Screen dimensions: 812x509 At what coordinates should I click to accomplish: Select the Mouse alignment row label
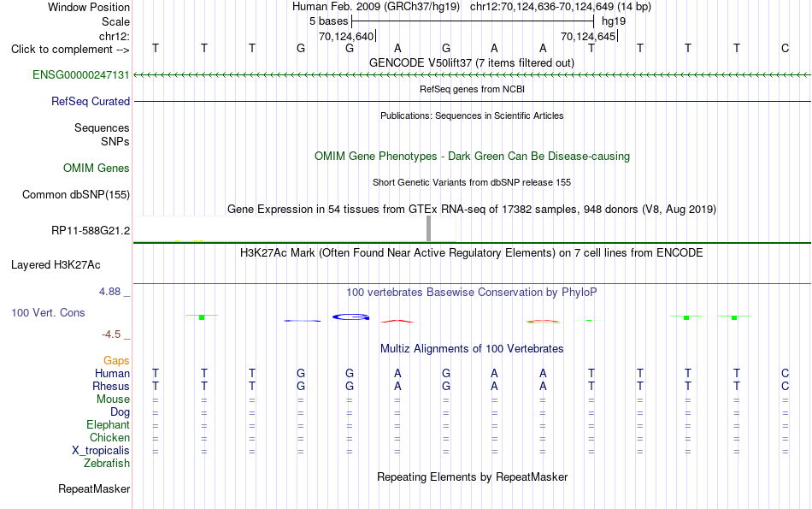(x=113, y=400)
